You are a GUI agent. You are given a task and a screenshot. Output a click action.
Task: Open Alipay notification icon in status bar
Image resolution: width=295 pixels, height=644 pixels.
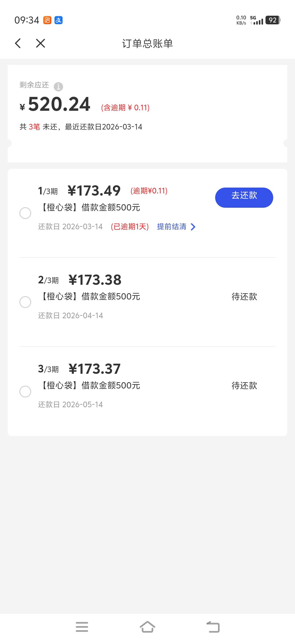pyautogui.click(x=59, y=20)
